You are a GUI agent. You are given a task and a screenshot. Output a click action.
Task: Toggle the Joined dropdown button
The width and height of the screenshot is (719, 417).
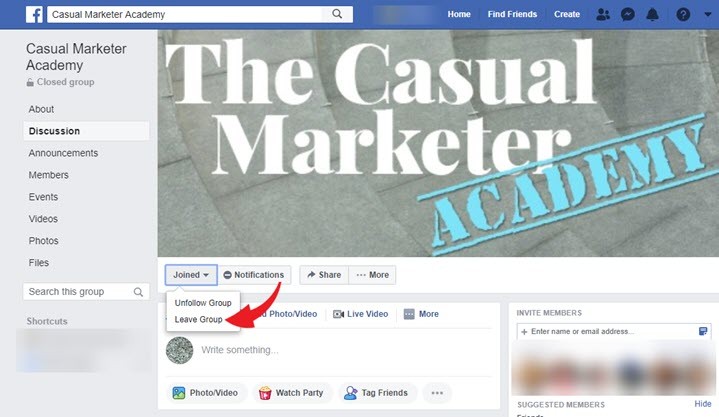click(191, 275)
